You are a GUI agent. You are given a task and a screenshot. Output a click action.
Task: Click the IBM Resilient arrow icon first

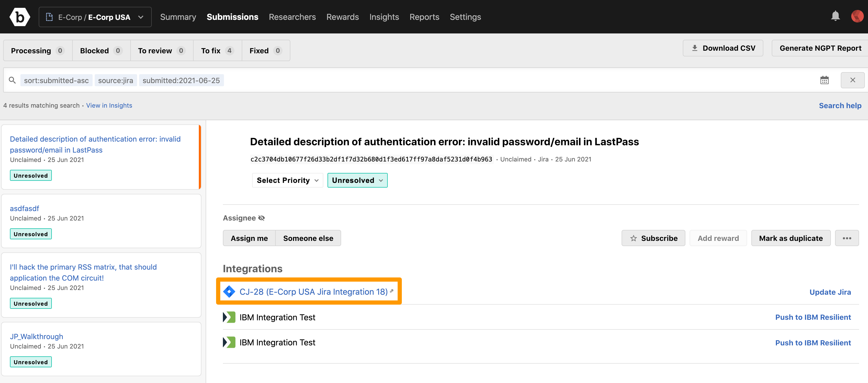[x=229, y=317]
